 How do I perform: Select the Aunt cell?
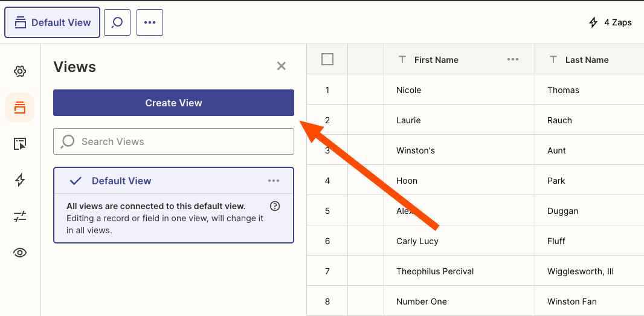pyautogui.click(x=590, y=150)
